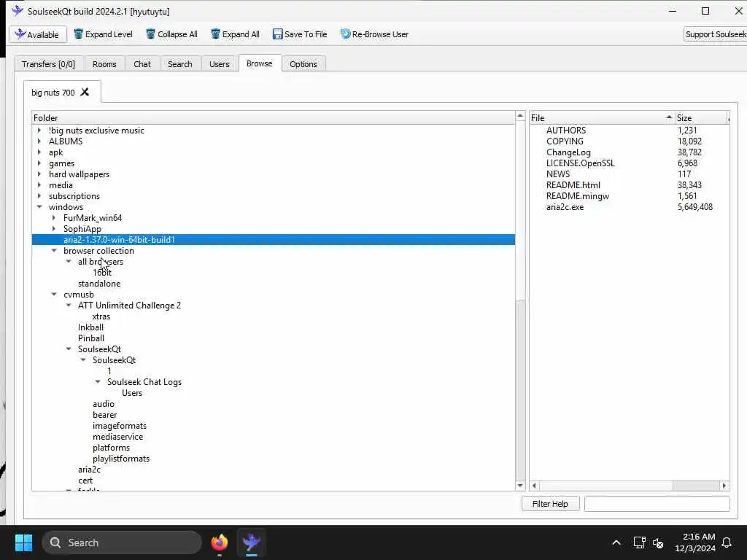The image size is (747, 560).
Task: Expand the FurMark_win64 folder arrow
Action: pyautogui.click(x=54, y=217)
